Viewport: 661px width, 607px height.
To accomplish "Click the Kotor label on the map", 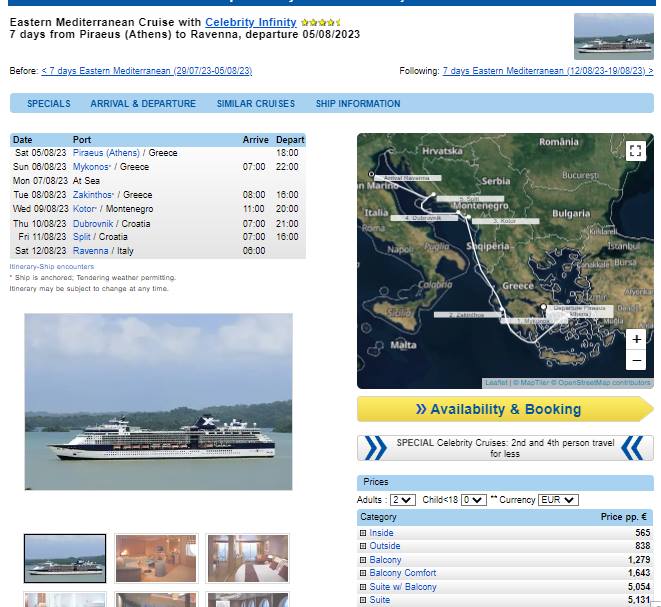I will (x=505, y=221).
